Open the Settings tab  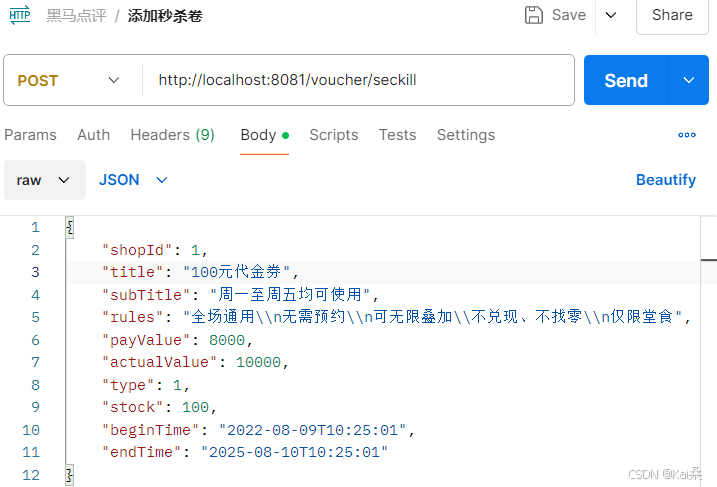tap(466, 135)
